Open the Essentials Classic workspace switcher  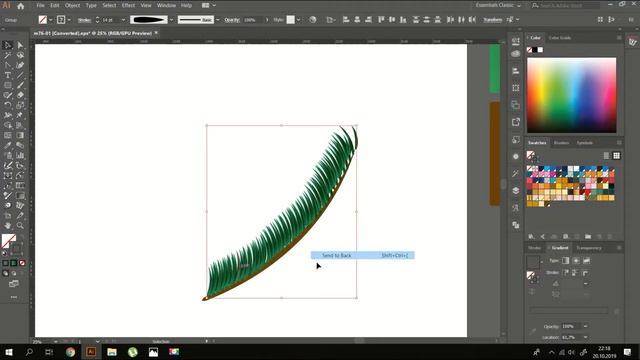[498, 6]
